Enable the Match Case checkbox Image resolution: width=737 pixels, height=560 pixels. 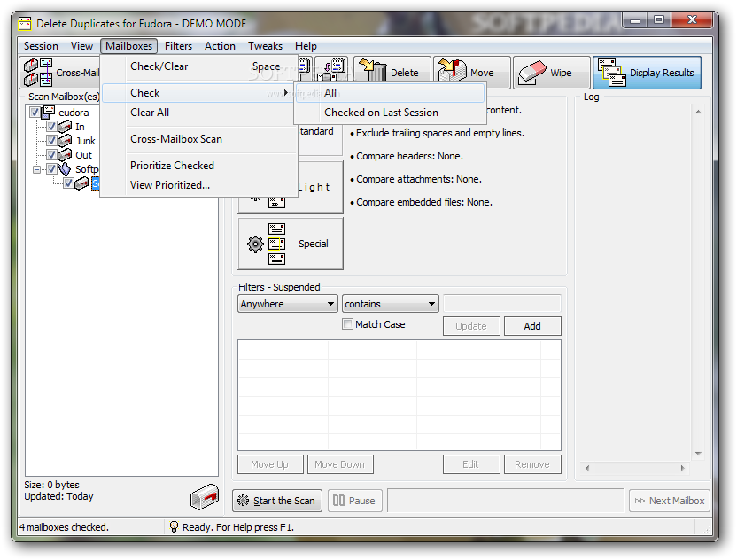coord(347,324)
